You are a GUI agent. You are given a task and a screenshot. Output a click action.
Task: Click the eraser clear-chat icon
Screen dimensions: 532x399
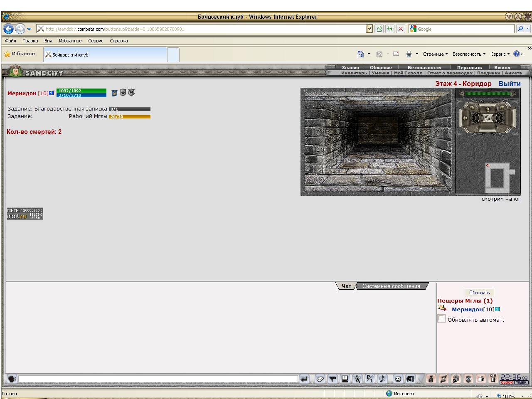pos(320,379)
